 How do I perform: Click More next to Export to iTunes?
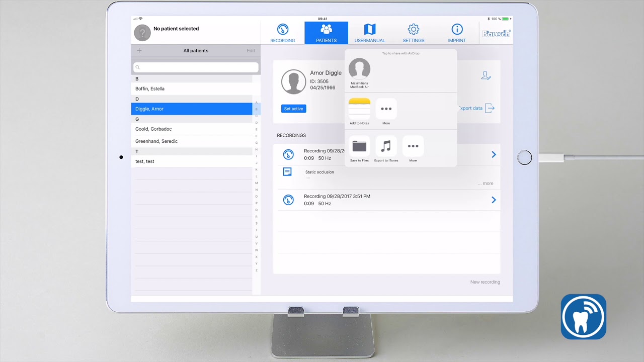pos(413,149)
